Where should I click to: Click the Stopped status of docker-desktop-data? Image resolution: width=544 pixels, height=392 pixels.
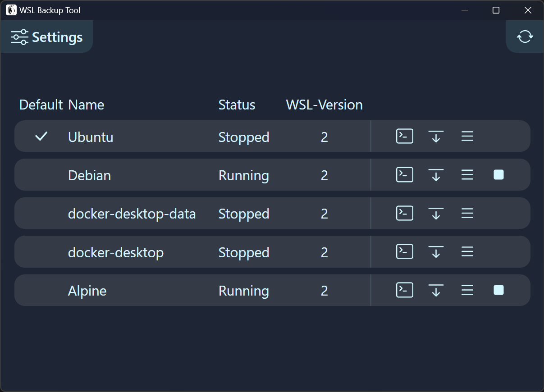click(x=244, y=214)
